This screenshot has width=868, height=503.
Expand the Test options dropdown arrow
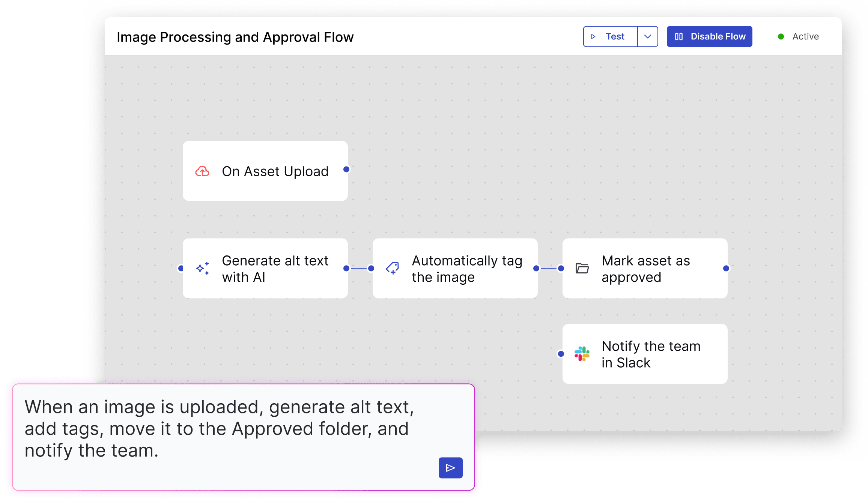coord(648,37)
